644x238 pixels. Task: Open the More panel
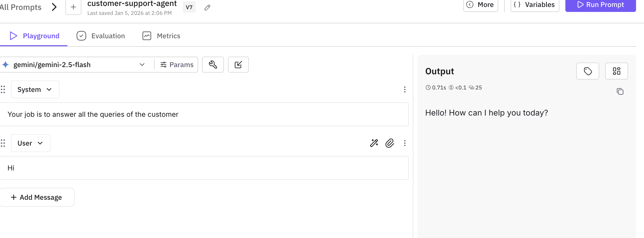tap(481, 5)
